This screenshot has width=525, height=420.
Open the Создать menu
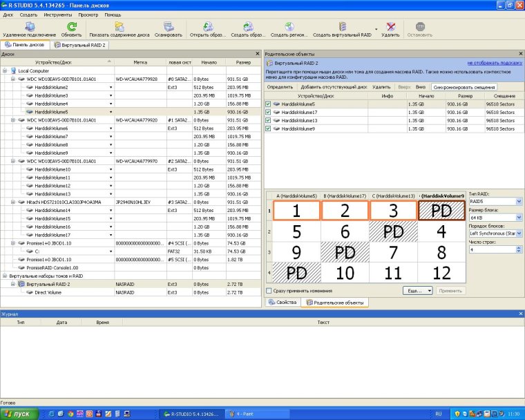(x=28, y=15)
